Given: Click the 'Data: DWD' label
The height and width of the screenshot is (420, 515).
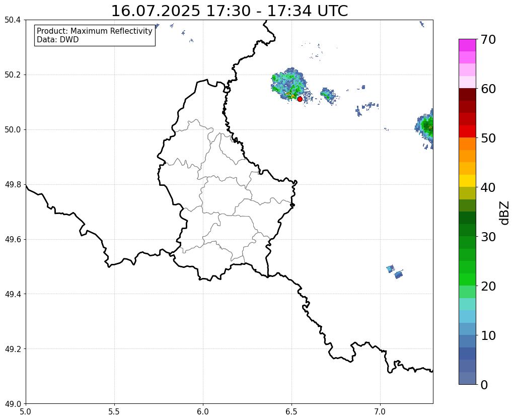Looking at the screenshot, I should [x=58, y=40].
